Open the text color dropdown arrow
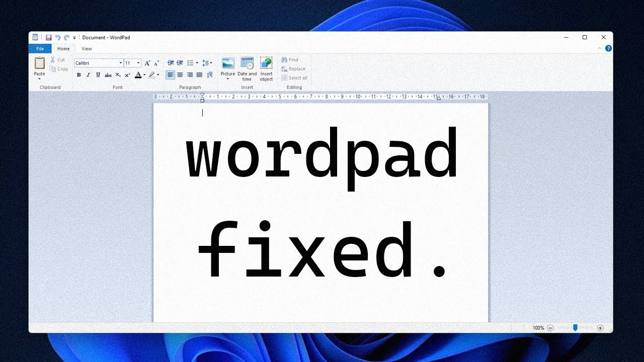The height and width of the screenshot is (362, 644). pyautogui.click(x=144, y=75)
